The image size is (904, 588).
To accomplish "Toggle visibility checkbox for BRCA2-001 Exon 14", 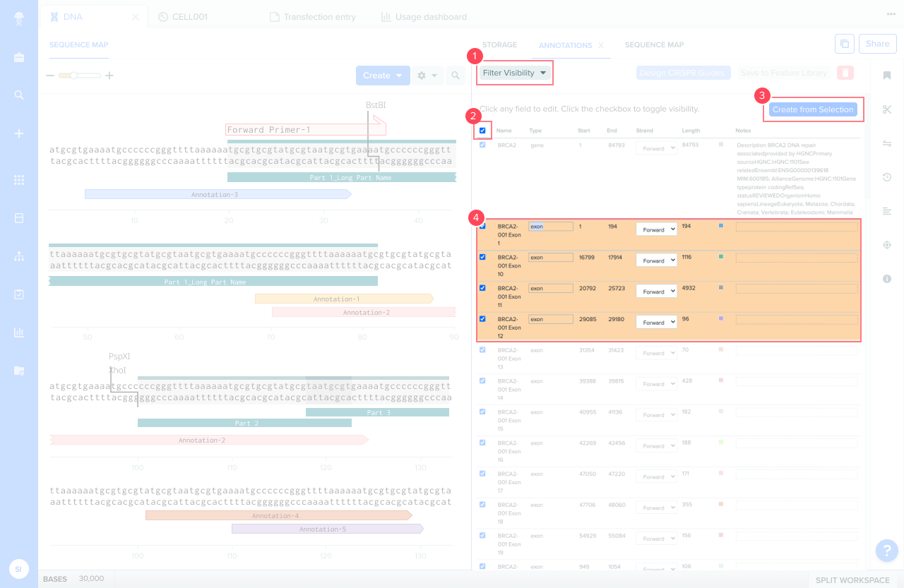I will point(482,380).
